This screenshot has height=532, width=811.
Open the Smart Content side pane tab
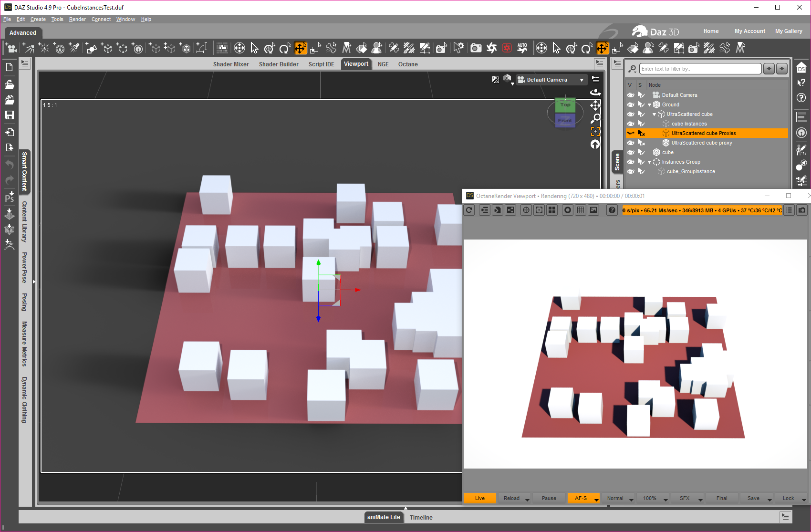click(x=24, y=172)
